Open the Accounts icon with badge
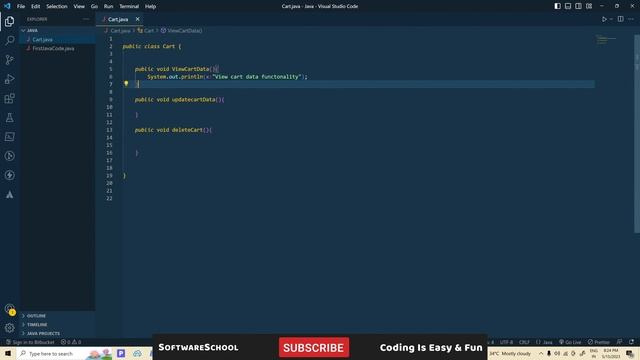Screen dimensions: 640x360 pos(10,309)
